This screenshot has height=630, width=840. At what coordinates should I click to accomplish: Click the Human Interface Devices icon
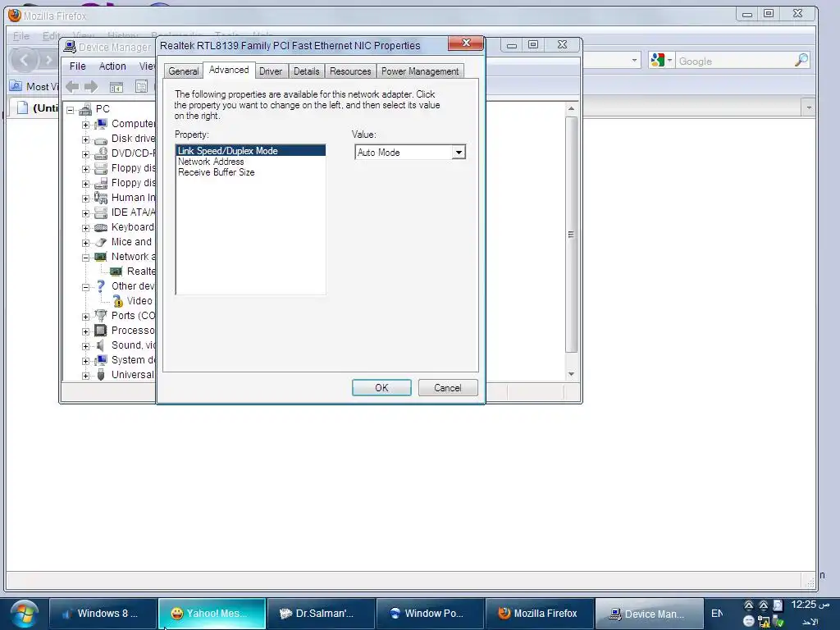point(101,198)
